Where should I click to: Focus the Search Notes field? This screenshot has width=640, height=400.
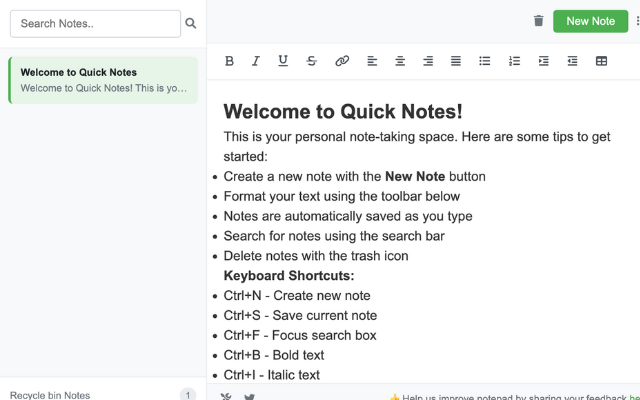click(96, 24)
